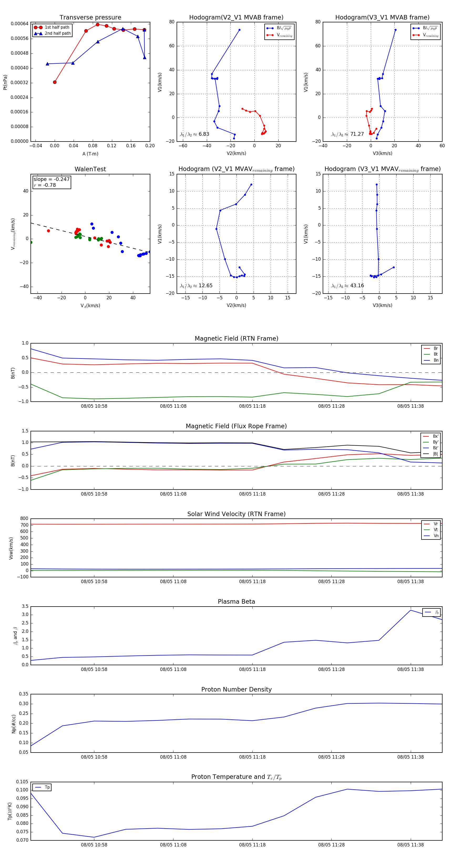Click the 'Hodogram(V3_V1 MVAB frame)' title
This screenshot has width=473, height=868.
click(x=382, y=18)
